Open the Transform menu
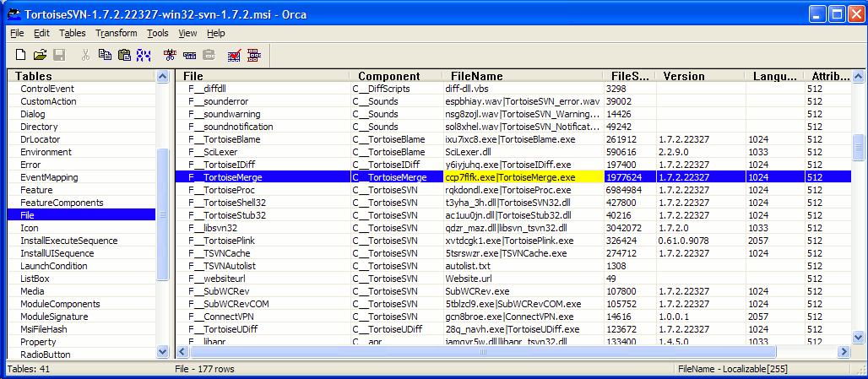Viewport: 868px width, 379px height. pos(117,33)
